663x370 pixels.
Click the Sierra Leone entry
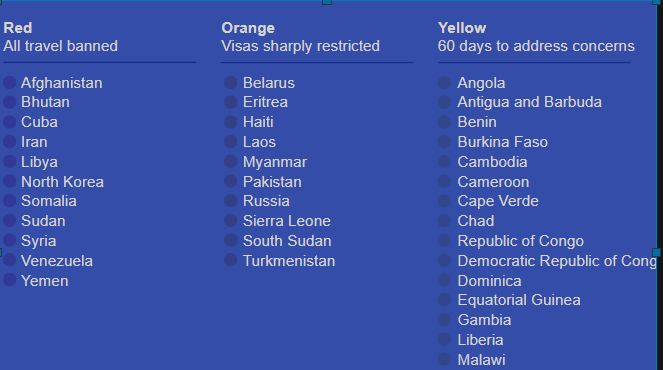pos(287,221)
